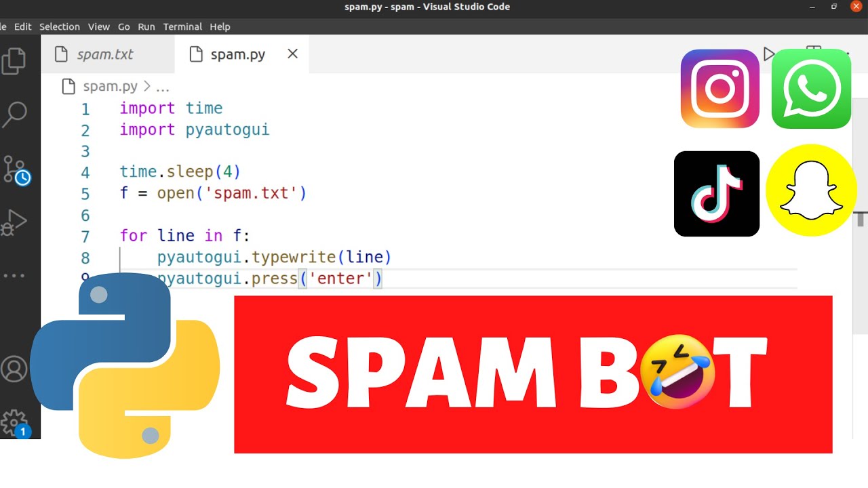
Task: Open the Accounts icon in activity bar
Action: [x=14, y=369]
